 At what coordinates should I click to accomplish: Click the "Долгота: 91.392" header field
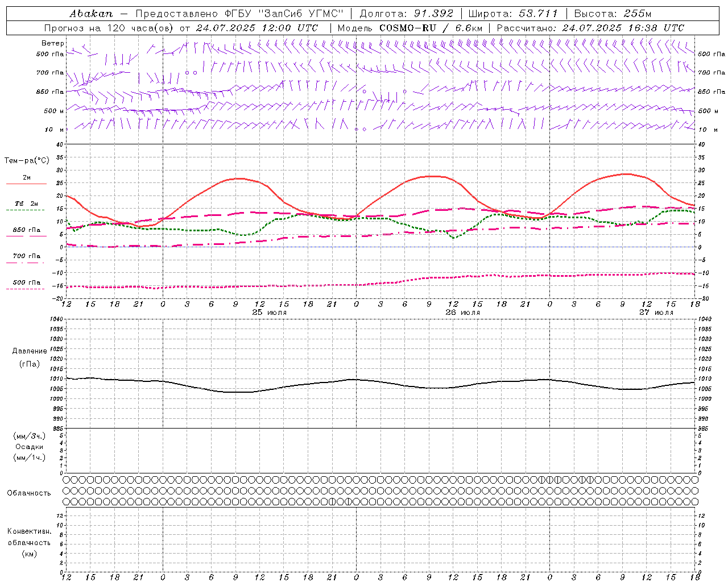(x=407, y=14)
